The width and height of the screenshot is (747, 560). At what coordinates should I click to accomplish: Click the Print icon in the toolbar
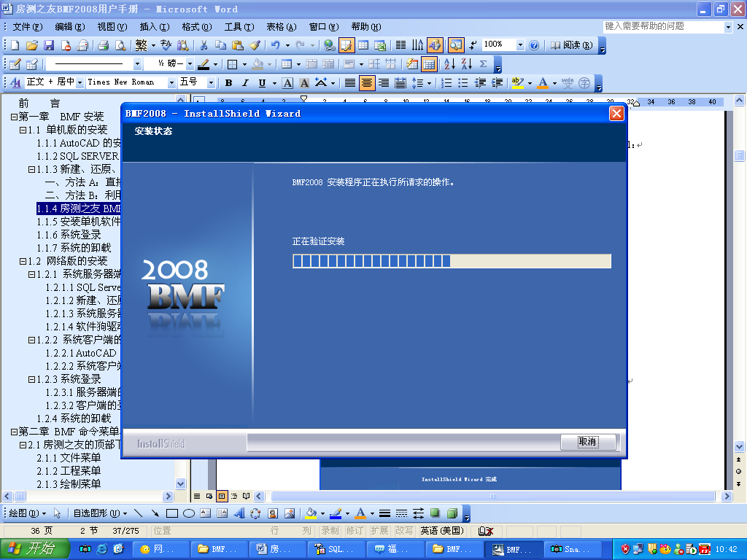click(104, 45)
